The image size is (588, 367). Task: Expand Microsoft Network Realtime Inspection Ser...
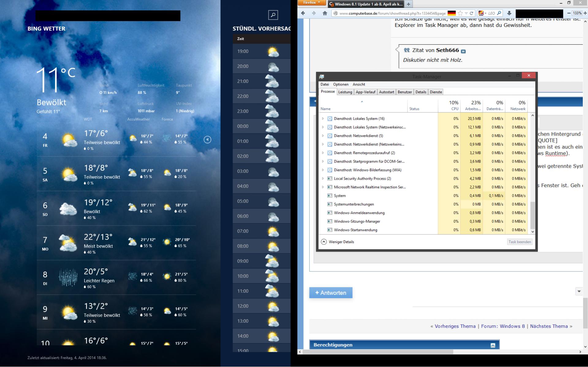click(x=323, y=187)
